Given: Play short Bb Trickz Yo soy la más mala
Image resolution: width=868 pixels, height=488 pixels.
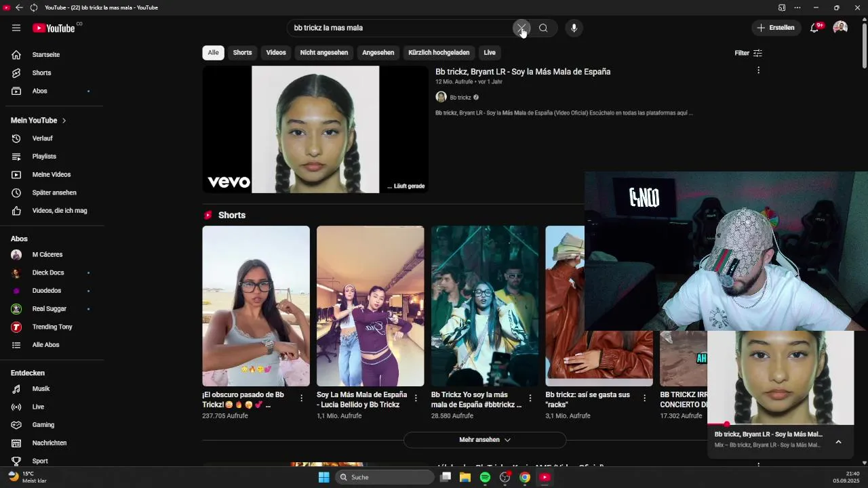Looking at the screenshot, I should click(x=485, y=306).
